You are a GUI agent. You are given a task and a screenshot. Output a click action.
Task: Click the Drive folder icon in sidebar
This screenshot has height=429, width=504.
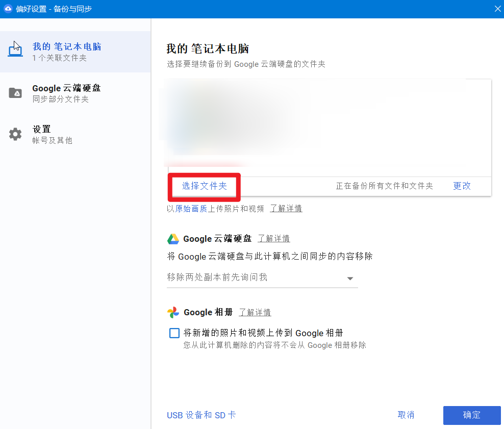click(15, 93)
